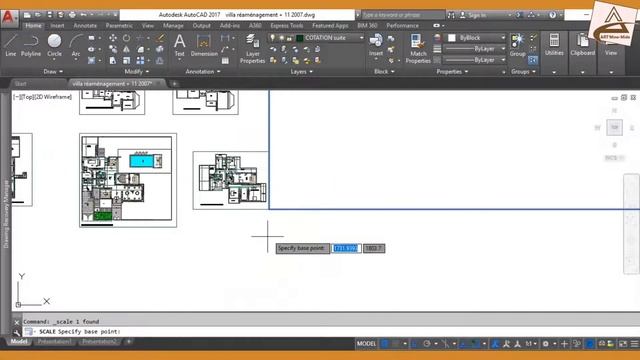
Task: Switch to the Insert ribbon tab
Action: [x=57, y=26]
